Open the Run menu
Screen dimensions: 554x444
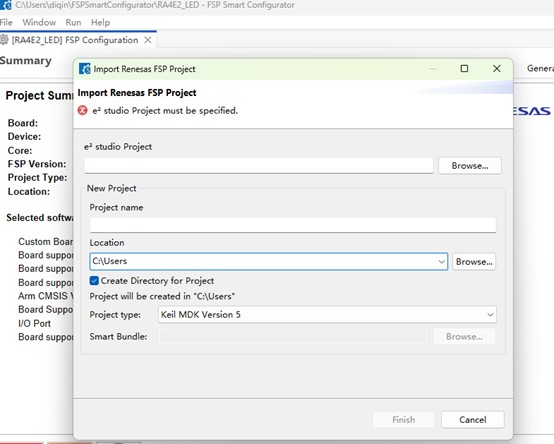pos(73,22)
